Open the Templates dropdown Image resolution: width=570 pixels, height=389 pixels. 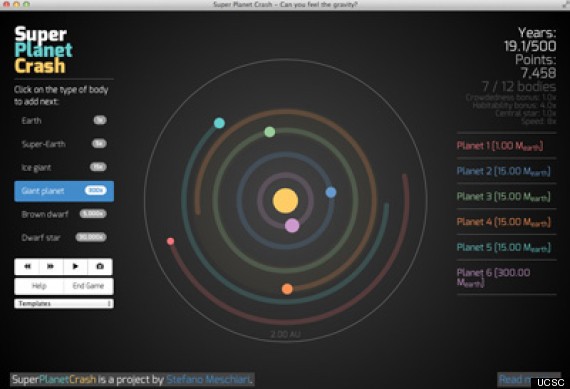pyautogui.click(x=64, y=304)
